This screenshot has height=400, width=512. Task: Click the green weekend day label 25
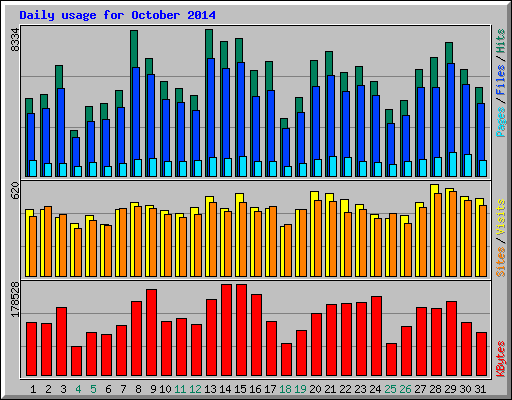(390, 389)
